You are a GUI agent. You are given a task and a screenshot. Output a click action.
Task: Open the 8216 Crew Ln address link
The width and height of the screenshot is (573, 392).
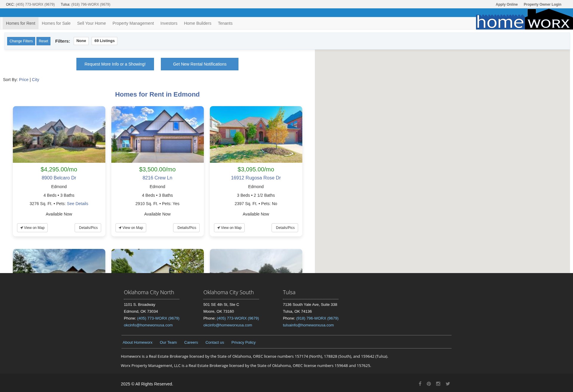pos(157,178)
